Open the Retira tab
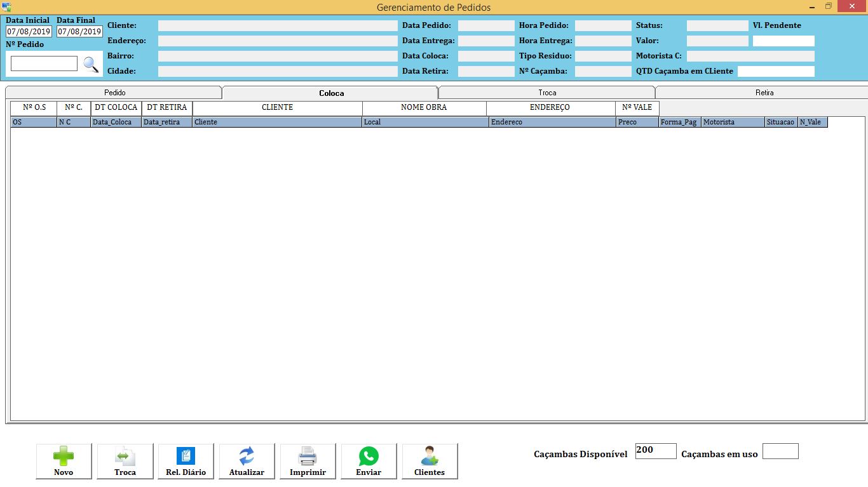 pyautogui.click(x=764, y=93)
